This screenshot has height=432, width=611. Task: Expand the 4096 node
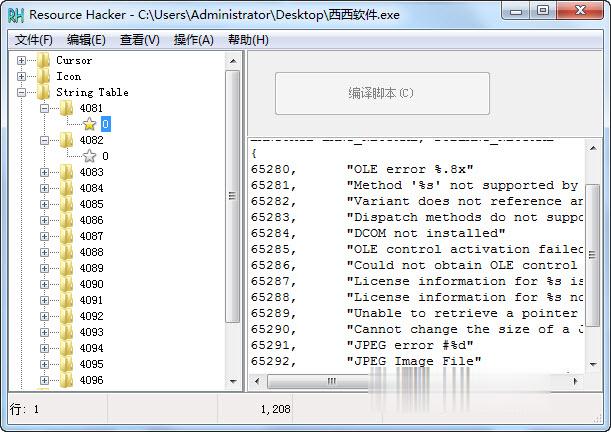click(x=44, y=380)
